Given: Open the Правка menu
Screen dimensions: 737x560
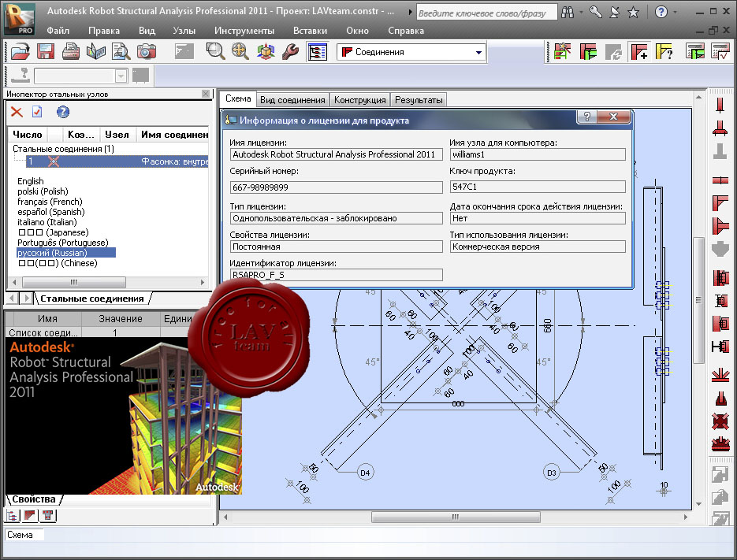Looking at the screenshot, I should 104,31.
